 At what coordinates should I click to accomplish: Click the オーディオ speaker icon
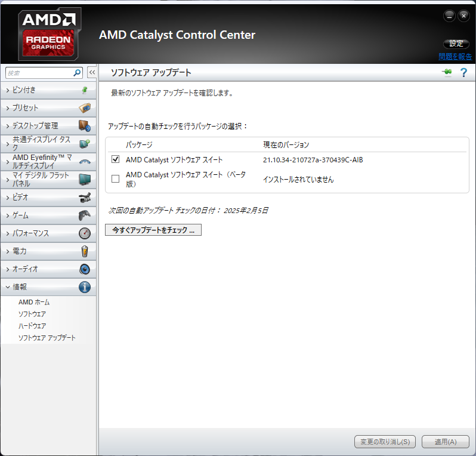(85, 269)
